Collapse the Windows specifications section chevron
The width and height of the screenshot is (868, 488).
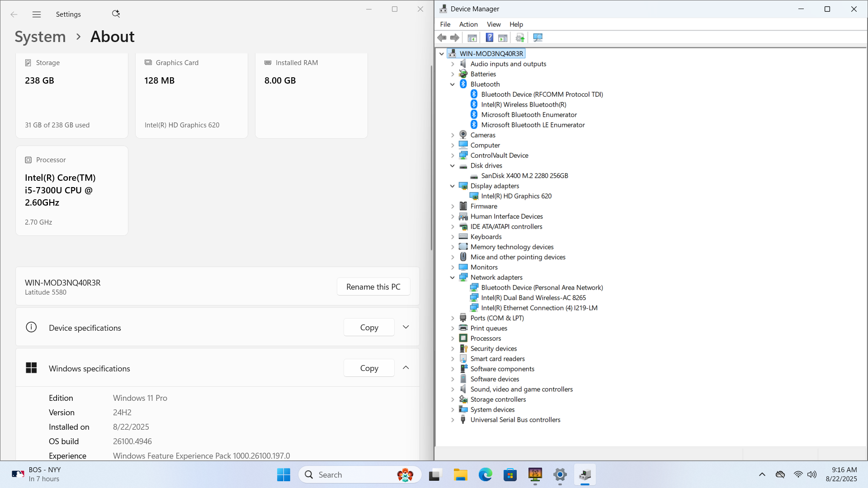(406, 368)
